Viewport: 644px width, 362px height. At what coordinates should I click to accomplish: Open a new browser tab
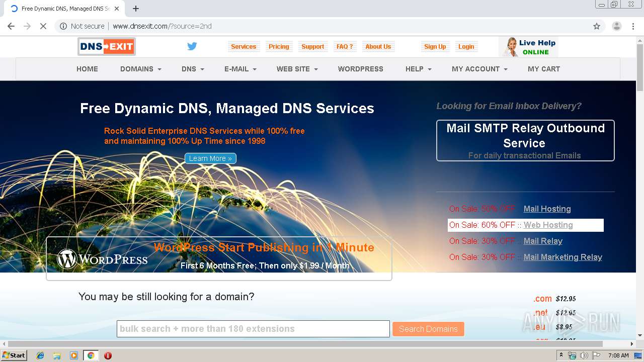136,9
